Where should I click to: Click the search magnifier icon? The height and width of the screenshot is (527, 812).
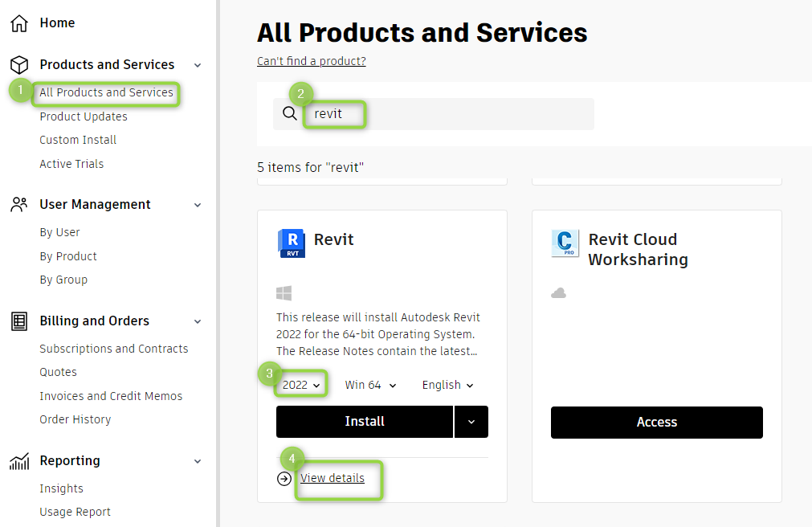click(x=289, y=114)
